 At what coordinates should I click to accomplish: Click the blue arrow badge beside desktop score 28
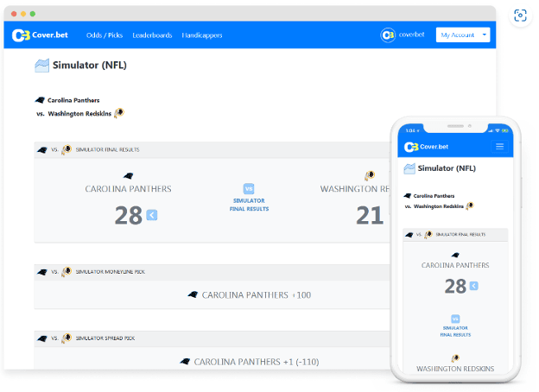[152, 215]
